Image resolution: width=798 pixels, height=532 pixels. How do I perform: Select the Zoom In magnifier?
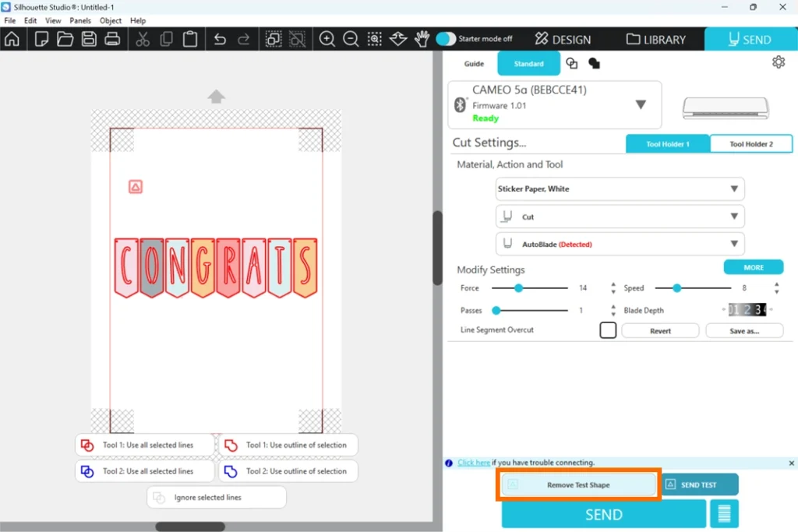pyautogui.click(x=327, y=39)
